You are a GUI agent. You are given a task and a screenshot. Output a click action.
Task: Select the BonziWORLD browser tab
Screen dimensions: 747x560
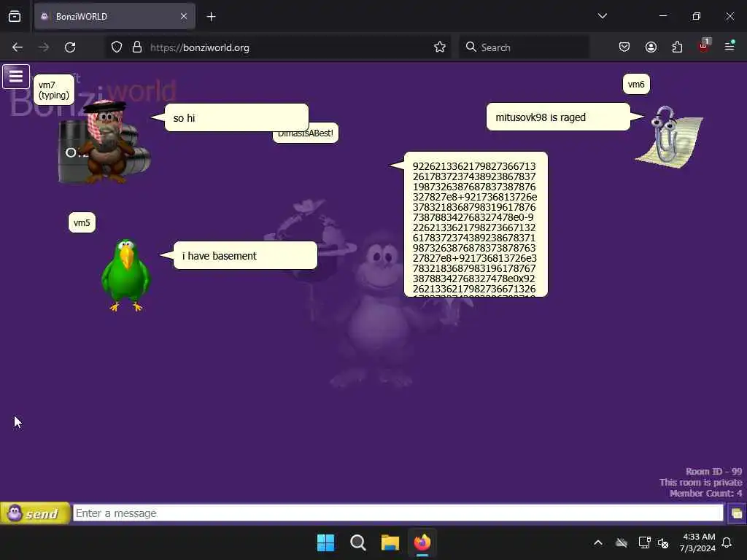coord(115,16)
